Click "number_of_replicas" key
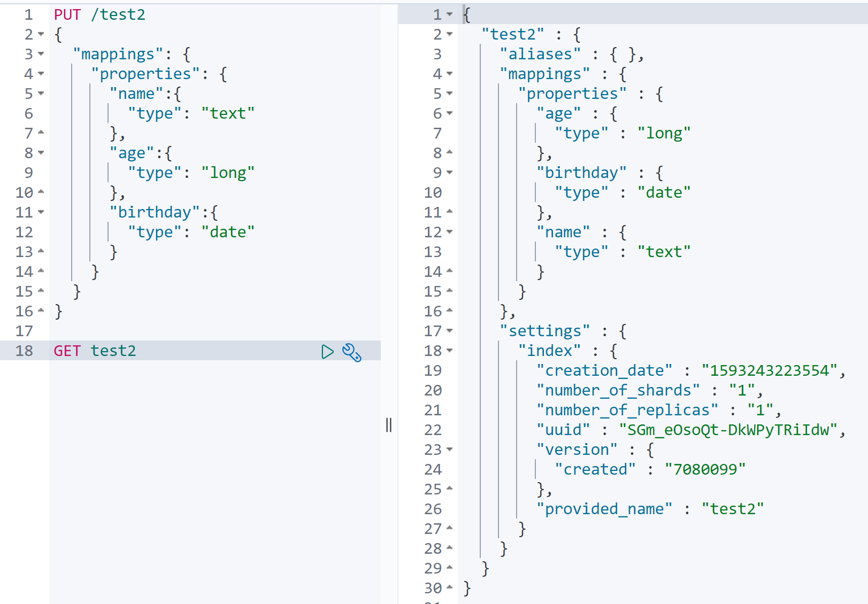 (x=627, y=411)
